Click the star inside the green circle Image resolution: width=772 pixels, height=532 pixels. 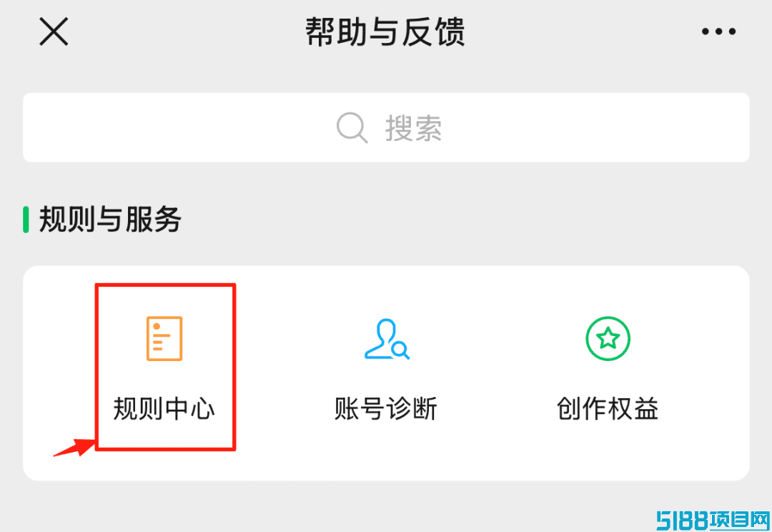[608, 338]
